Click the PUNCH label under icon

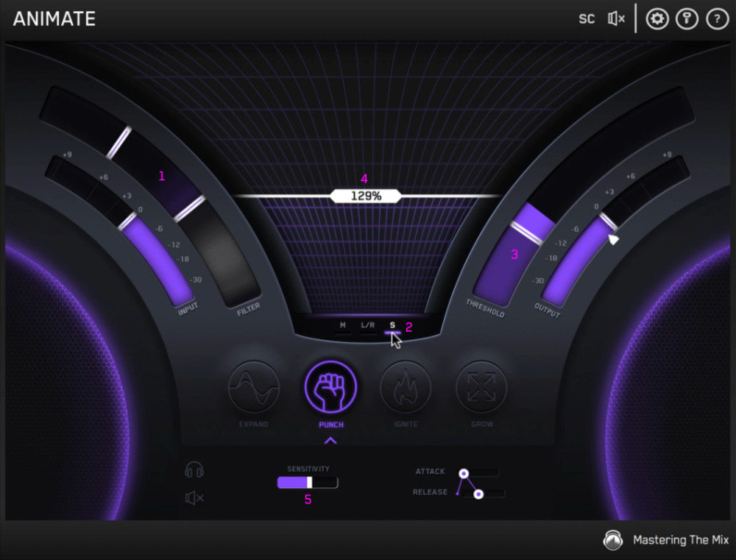click(331, 425)
